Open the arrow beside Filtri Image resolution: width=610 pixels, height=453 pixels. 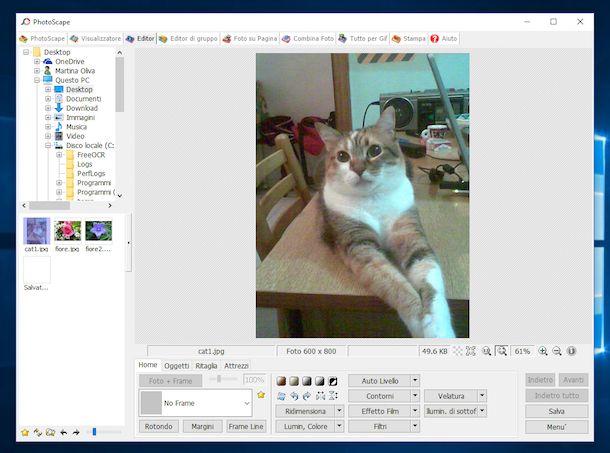(x=415, y=427)
